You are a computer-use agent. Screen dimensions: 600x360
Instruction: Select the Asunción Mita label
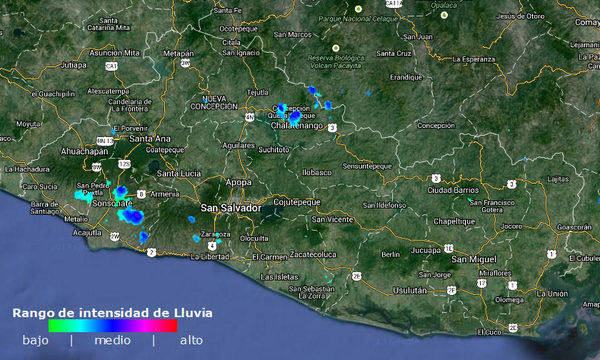(114, 53)
